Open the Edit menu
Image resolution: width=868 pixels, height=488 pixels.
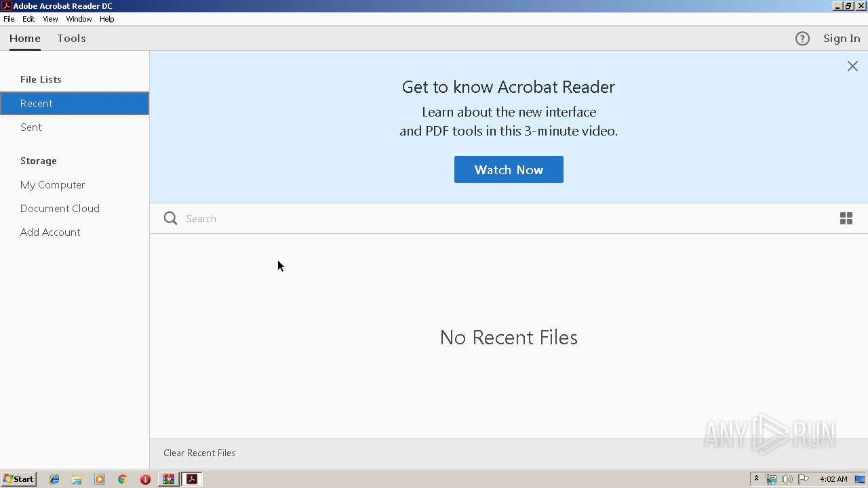click(28, 19)
